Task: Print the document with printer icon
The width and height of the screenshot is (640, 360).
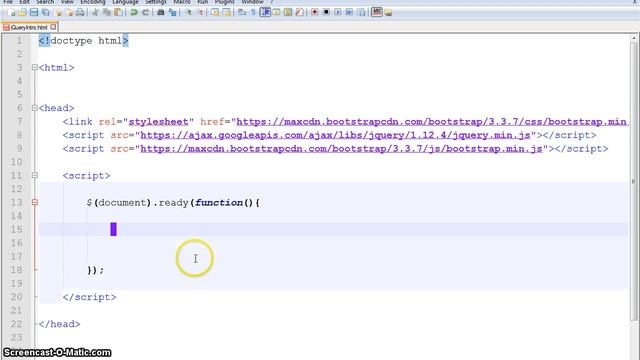Action: point(80,12)
